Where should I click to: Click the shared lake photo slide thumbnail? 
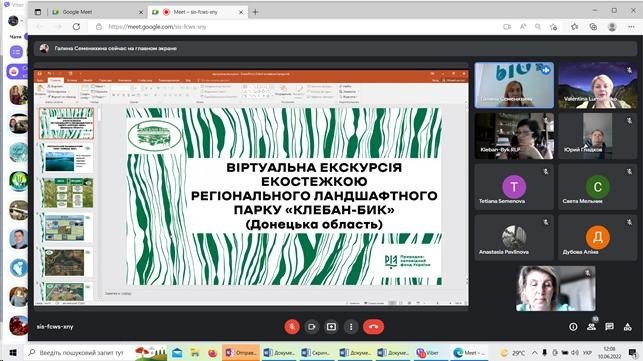[67, 158]
